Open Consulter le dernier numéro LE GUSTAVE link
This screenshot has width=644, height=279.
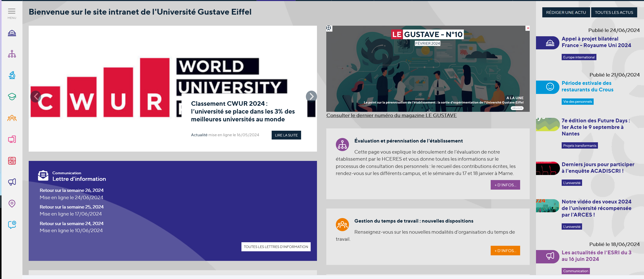[x=391, y=115]
